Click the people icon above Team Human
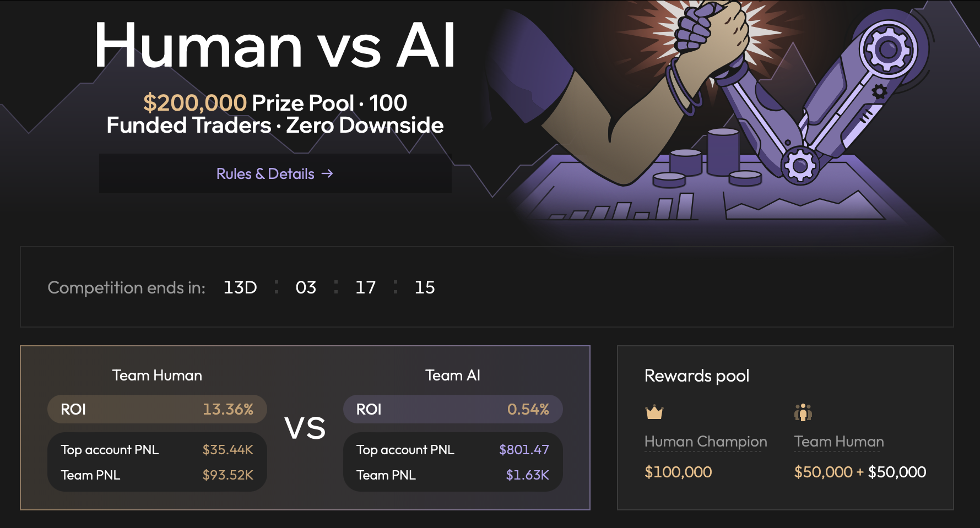The width and height of the screenshot is (980, 528). pos(803,412)
